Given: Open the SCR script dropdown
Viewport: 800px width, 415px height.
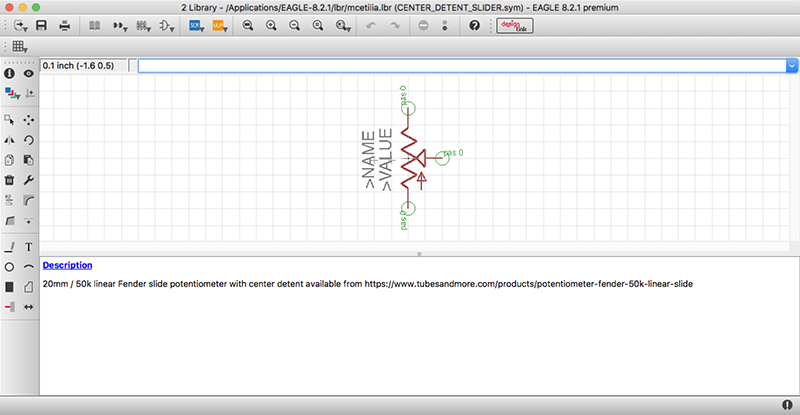Looking at the screenshot, I should tap(196, 26).
